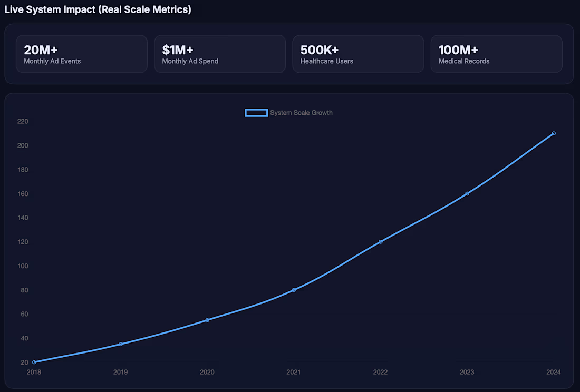Screen dimensions: 580x392
Task: Click the Monthly Ad Spend caption text
Action: [190, 61]
